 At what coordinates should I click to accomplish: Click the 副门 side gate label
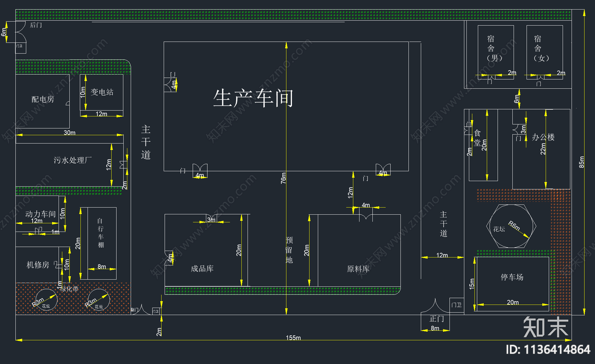point(135,310)
